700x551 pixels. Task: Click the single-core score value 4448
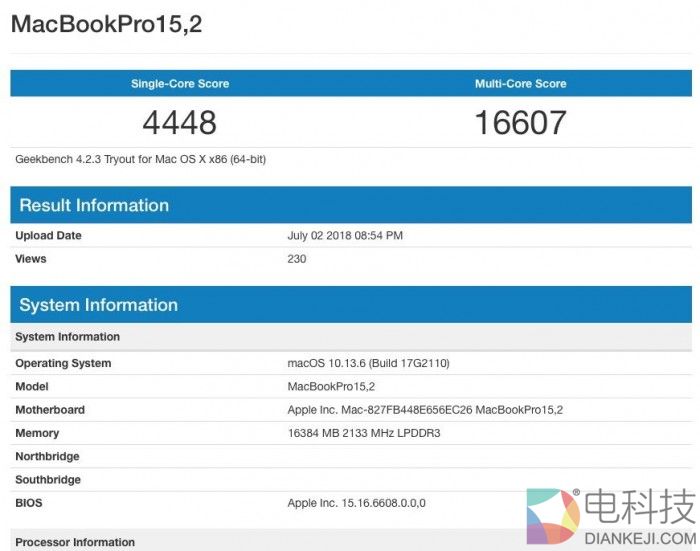point(180,123)
